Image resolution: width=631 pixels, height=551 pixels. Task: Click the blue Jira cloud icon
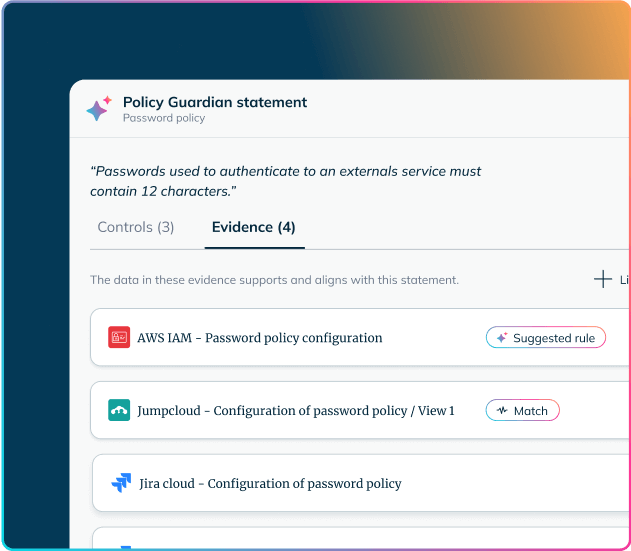(121, 483)
